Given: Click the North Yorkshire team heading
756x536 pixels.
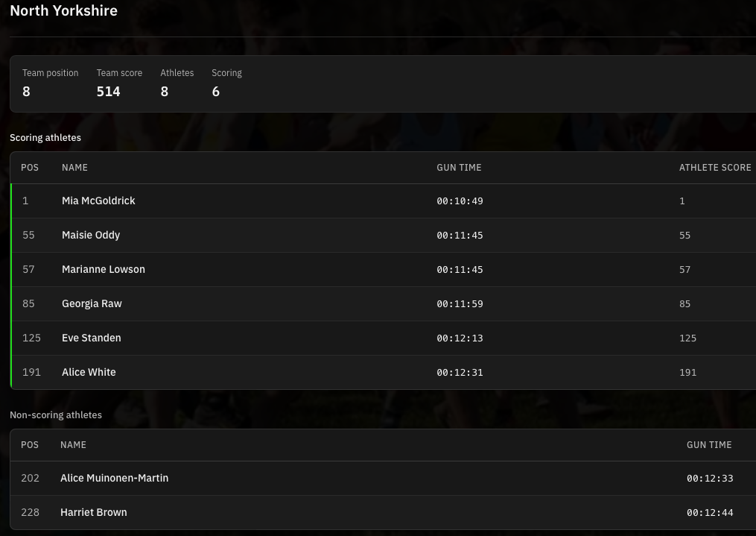Looking at the screenshot, I should (x=63, y=11).
